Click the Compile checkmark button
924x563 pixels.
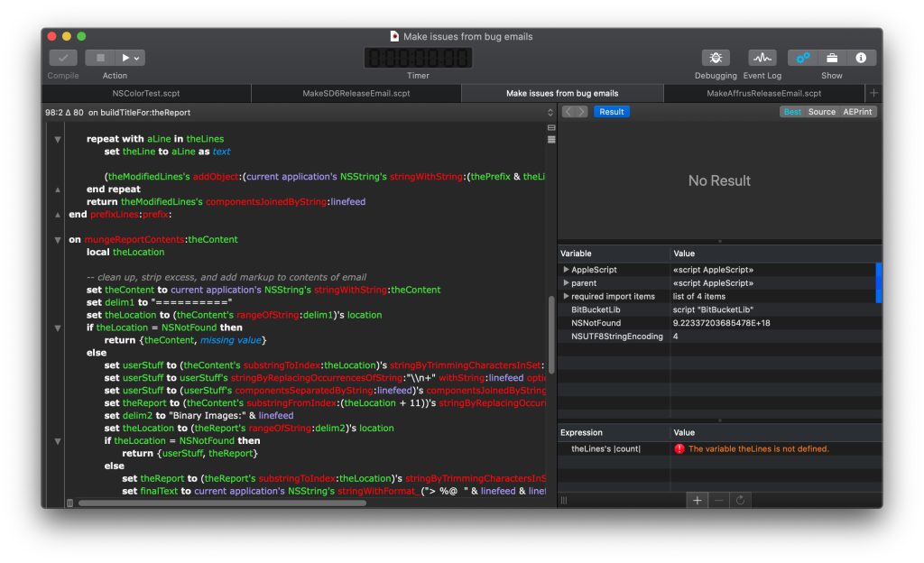[x=62, y=58]
